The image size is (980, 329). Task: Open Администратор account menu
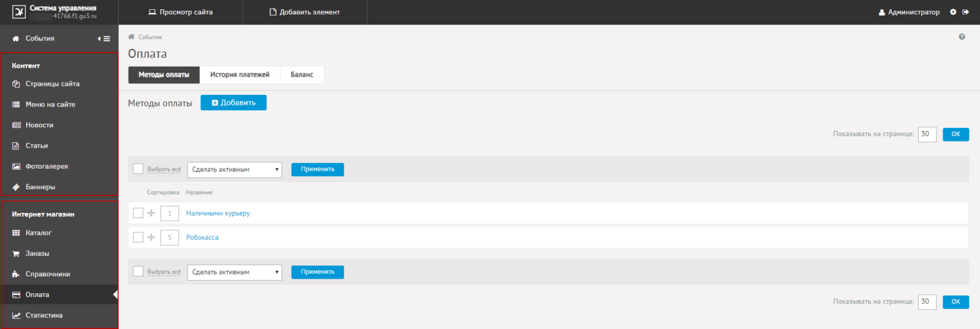[x=909, y=12]
